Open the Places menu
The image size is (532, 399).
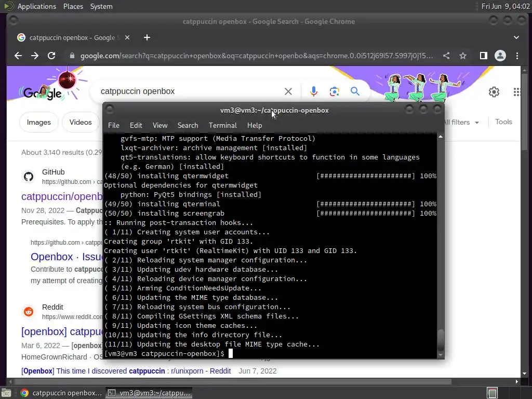(73, 6)
